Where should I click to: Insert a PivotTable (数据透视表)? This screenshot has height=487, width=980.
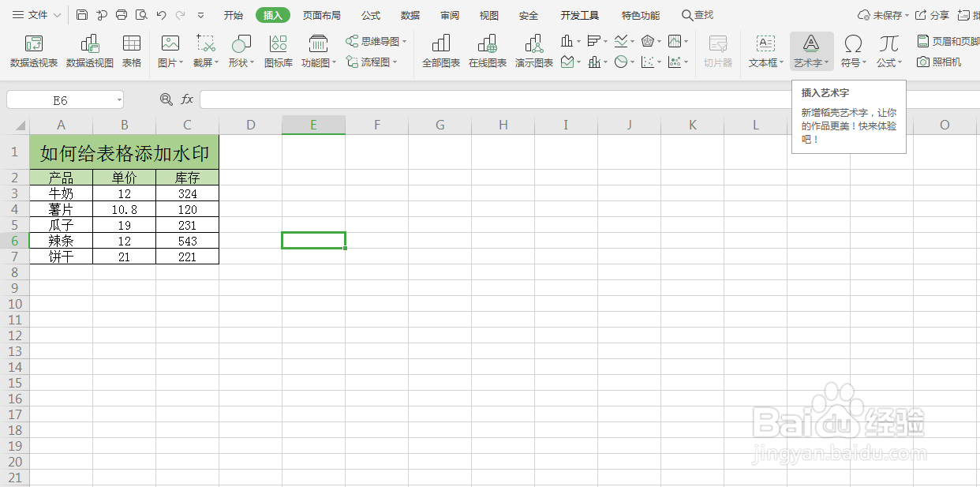34,51
